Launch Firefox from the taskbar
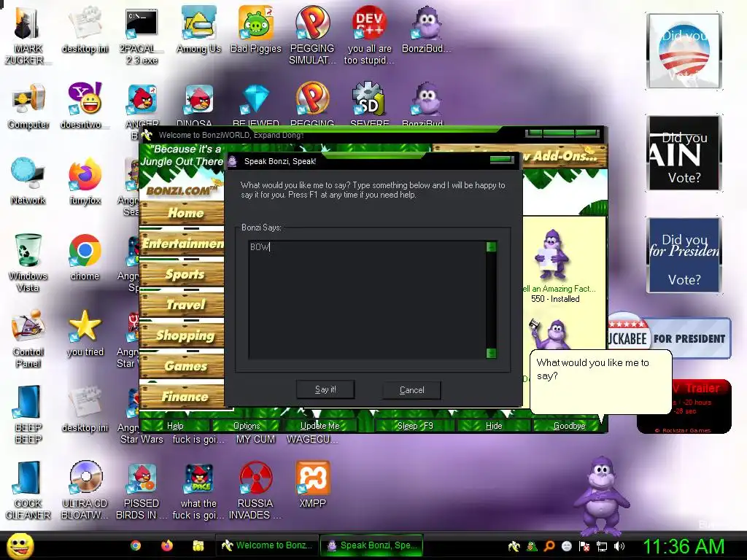The image size is (747, 560). [167, 545]
